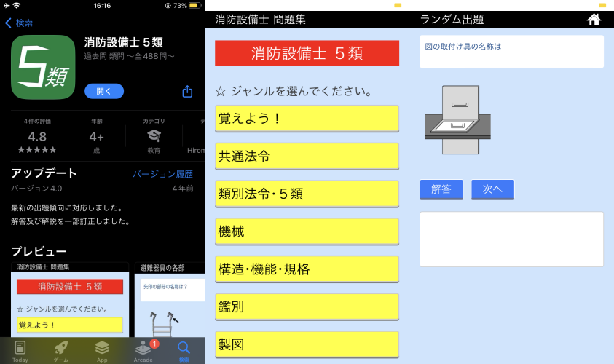
Task: Open the バージョン履歴 link
Action: click(x=162, y=174)
